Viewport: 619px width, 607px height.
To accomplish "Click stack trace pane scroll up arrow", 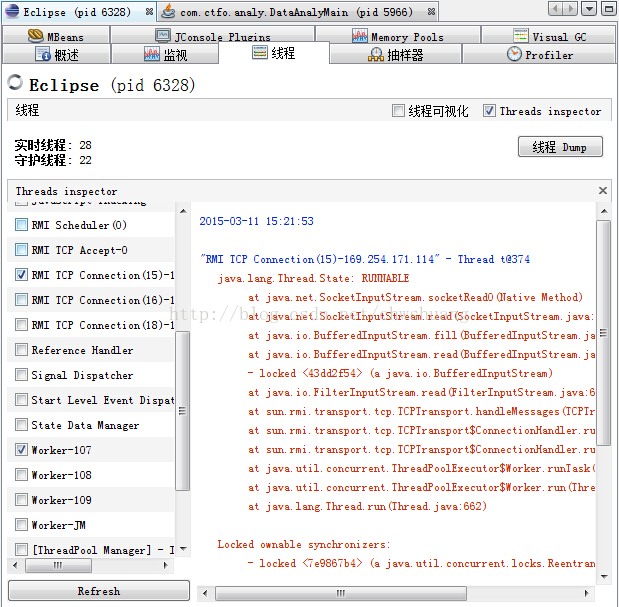I will coord(604,211).
